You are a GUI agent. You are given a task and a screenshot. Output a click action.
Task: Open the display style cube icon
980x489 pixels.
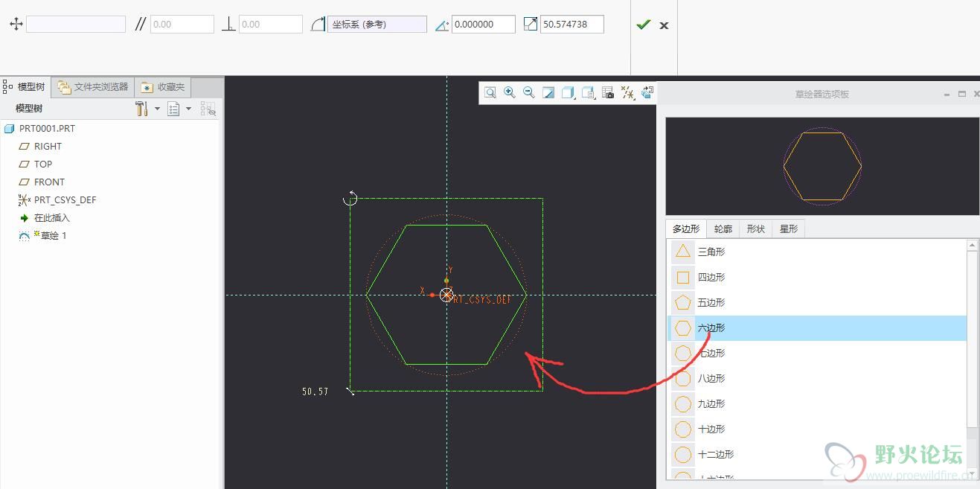point(569,93)
